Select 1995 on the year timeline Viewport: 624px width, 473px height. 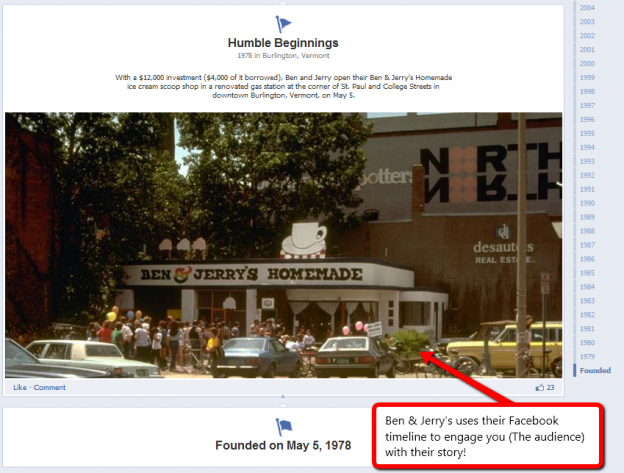tap(587, 133)
